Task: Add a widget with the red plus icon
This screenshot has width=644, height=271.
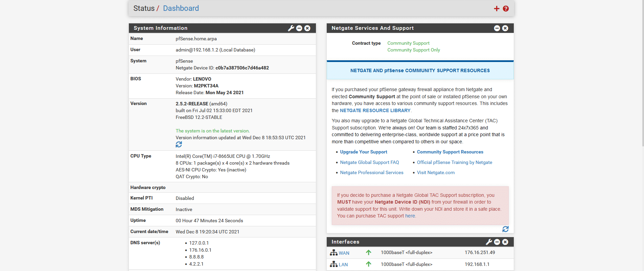Action: click(x=497, y=8)
